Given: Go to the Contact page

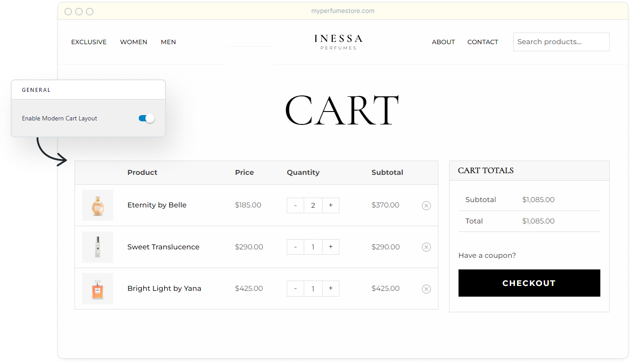Looking at the screenshot, I should pyautogui.click(x=483, y=42).
